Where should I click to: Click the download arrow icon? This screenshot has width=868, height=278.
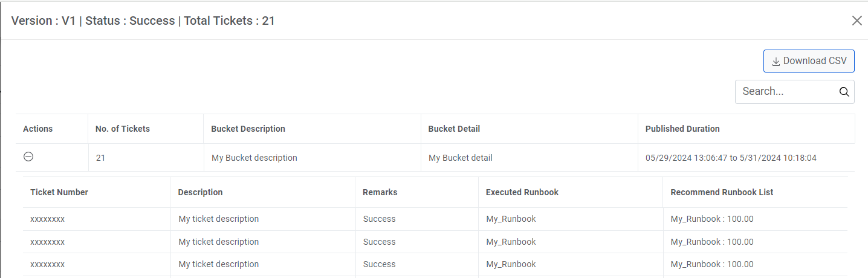776,62
